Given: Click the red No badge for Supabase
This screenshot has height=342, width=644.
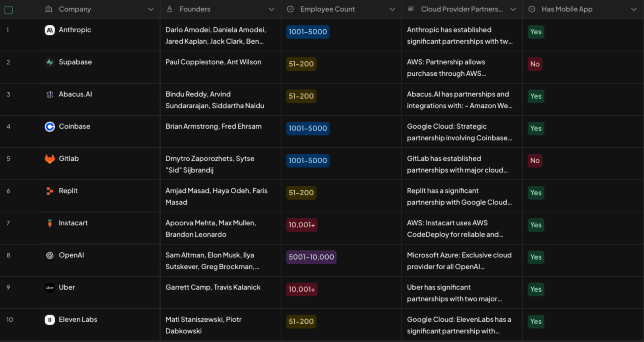Looking at the screenshot, I should [x=535, y=64].
